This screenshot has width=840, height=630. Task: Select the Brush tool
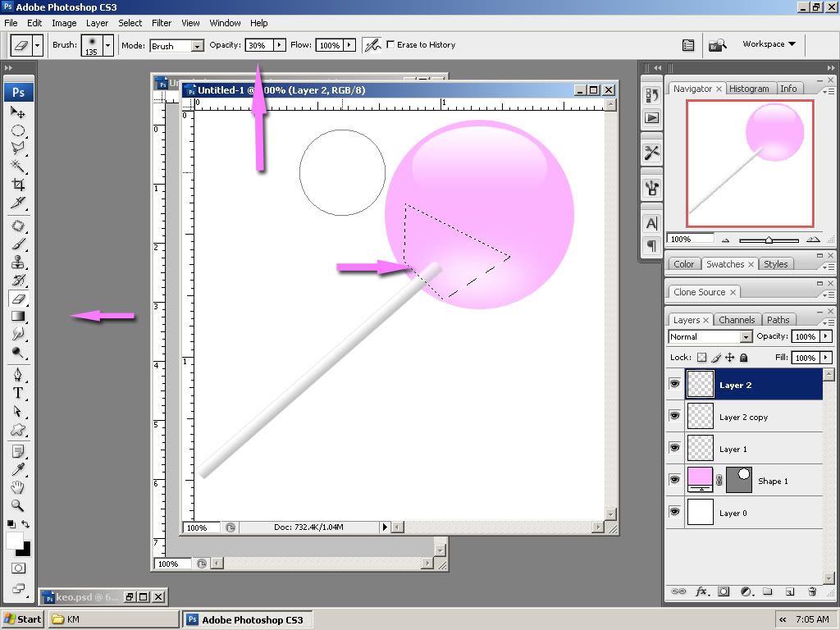click(x=18, y=244)
